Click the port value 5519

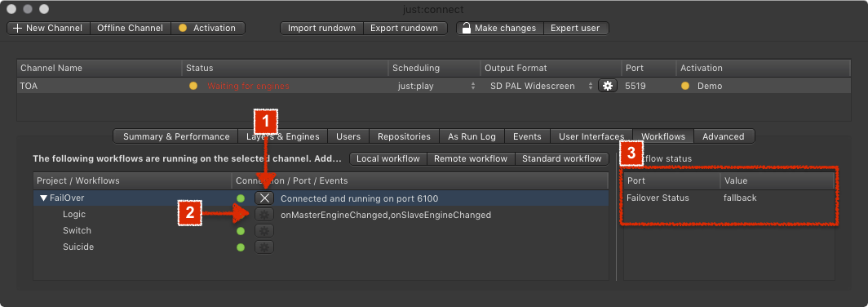click(x=635, y=86)
